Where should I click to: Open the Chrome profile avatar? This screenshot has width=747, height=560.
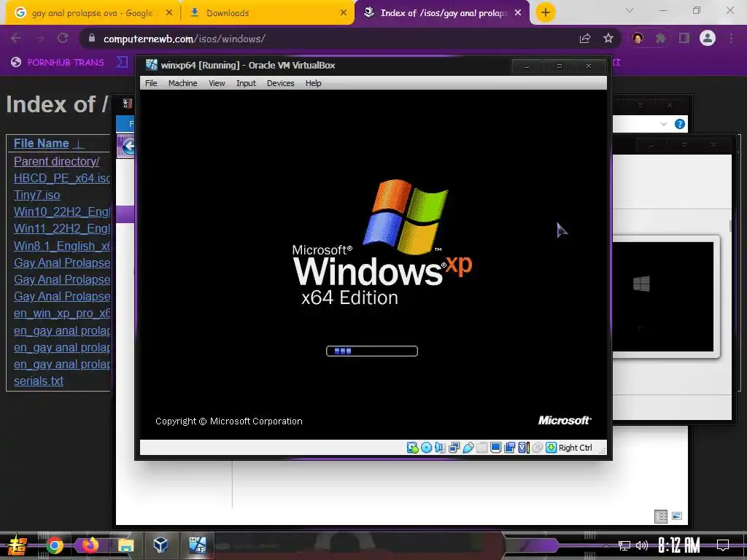coord(708,39)
